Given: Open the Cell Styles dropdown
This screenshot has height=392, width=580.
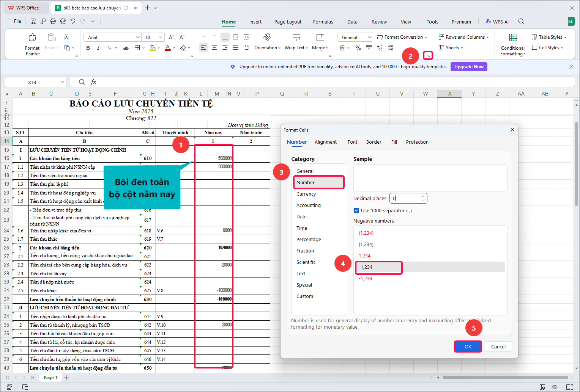Looking at the screenshot, I should click(x=547, y=48).
